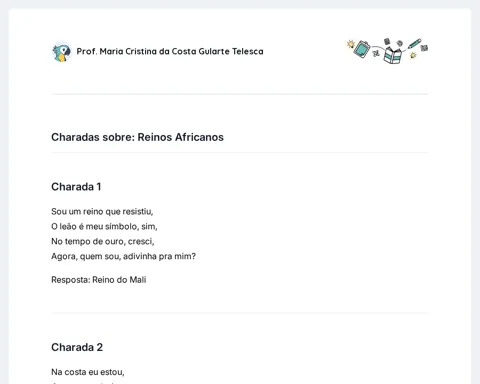This screenshot has height=384, width=480.
Task: Click the answer 'Resposta: Reino do Mali'
Action: (x=99, y=280)
